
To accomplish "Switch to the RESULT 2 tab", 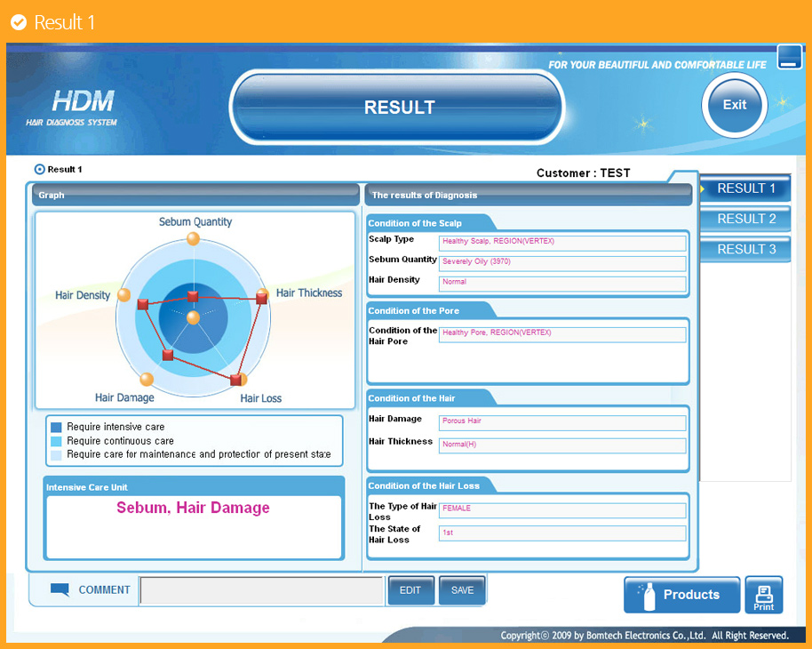I will click(x=746, y=219).
